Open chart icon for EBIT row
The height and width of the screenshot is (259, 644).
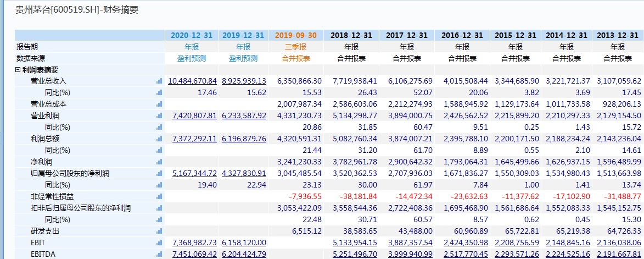[x=159, y=244]
